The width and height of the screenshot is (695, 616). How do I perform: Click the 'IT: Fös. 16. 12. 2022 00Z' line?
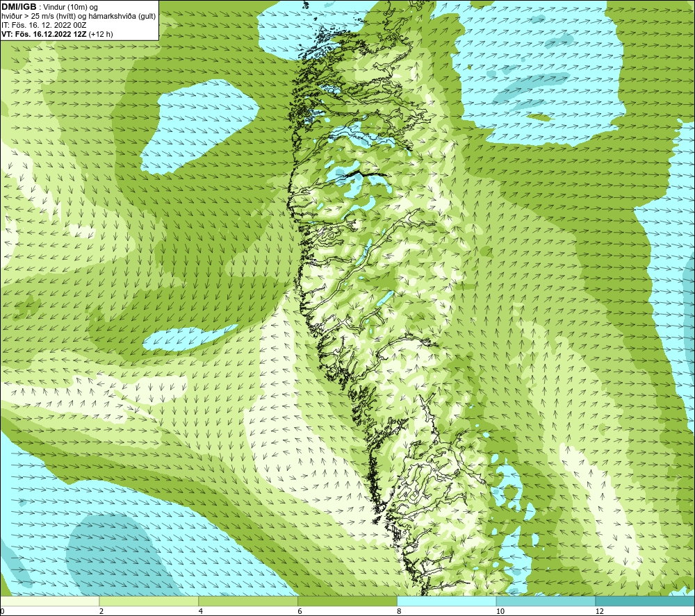tap(44, 25)
